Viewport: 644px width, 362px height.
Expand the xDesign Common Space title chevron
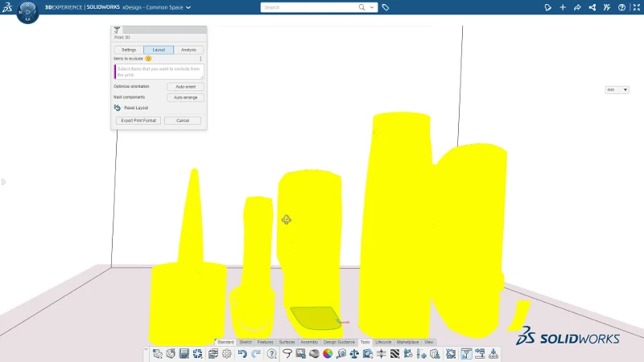click(188, 7)
